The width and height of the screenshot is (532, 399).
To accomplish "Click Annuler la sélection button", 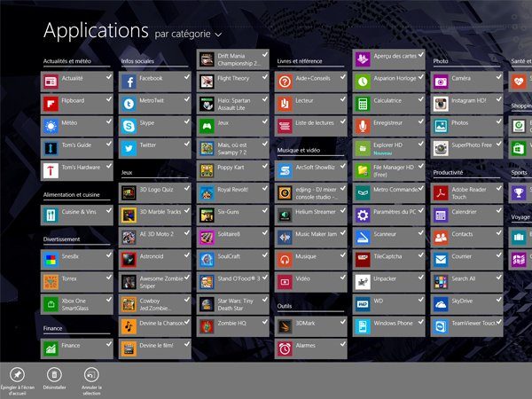I will (x=91, y=380).
